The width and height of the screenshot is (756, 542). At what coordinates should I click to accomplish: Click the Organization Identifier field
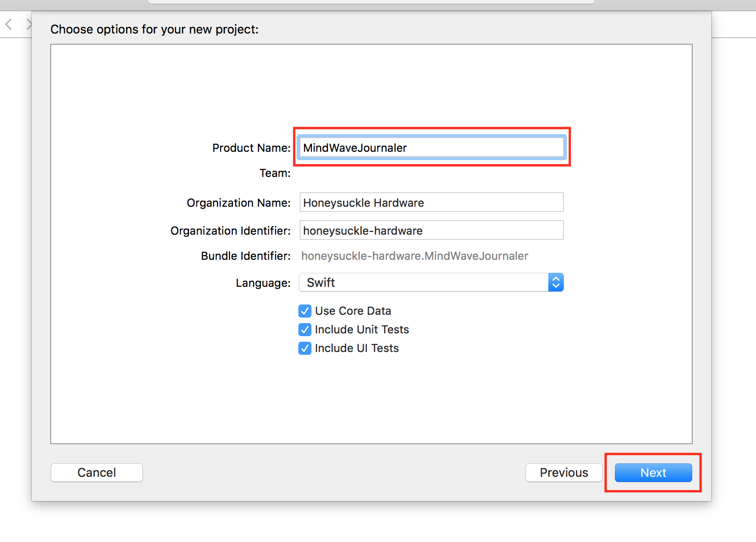point(431,230)
